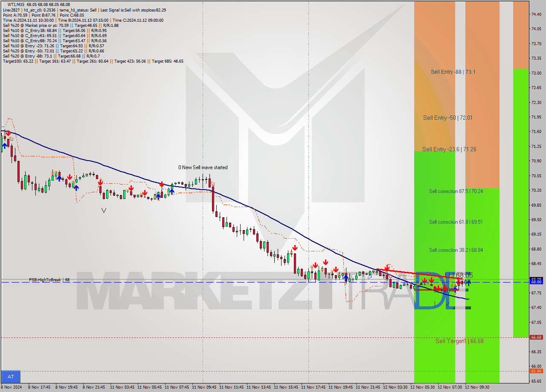Image resolution: width=546 pixels, height=392 pixels.
Task: Click the "Sell %10 @ C_Entry61: 69.51" line
Action: pos(55,35)
